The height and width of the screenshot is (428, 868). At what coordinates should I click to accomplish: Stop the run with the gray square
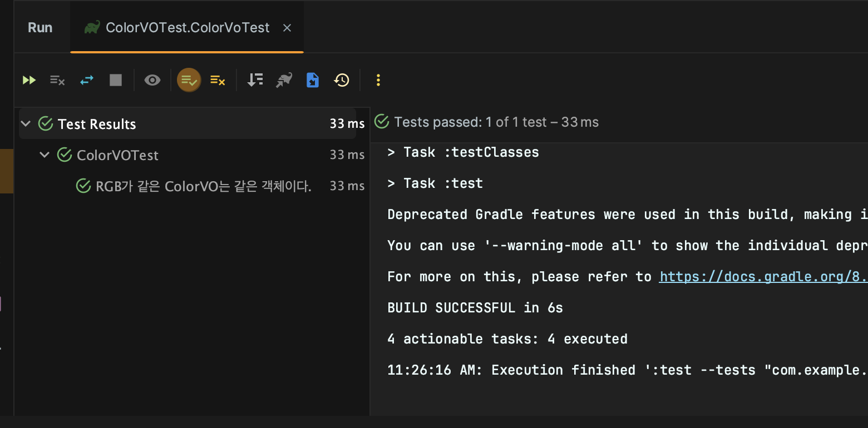(116, 81)
